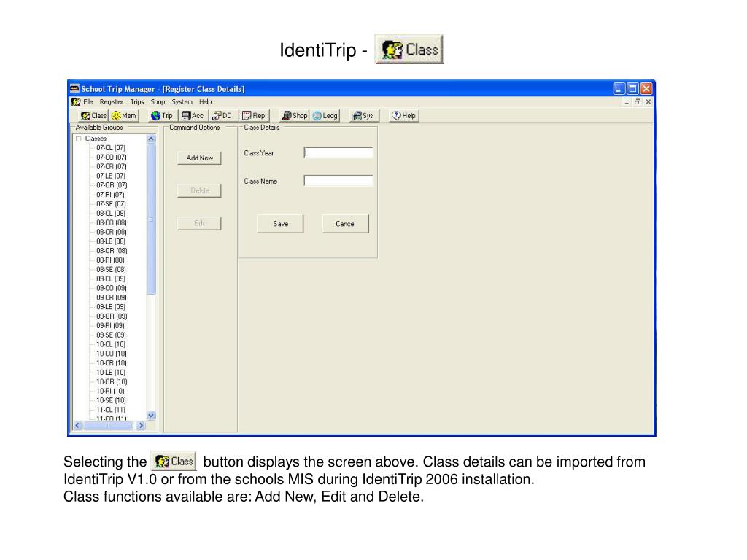
Task: Open the Trips menu
Action: point(136,102)
